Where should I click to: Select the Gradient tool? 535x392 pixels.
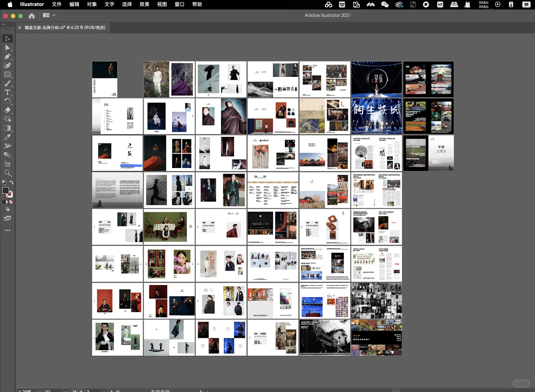[x=7, y=128]
